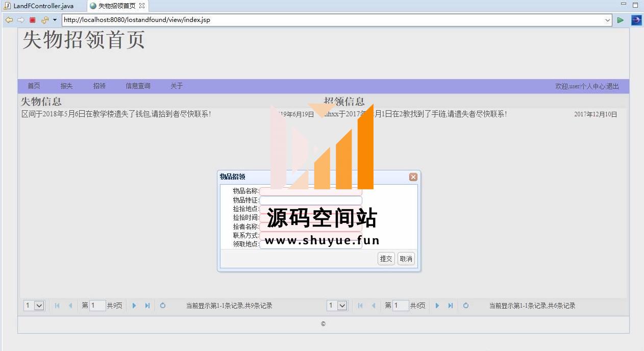Click the browser forward arrow icon
Screen dimensions: 644x351
(x=21, y=20)
